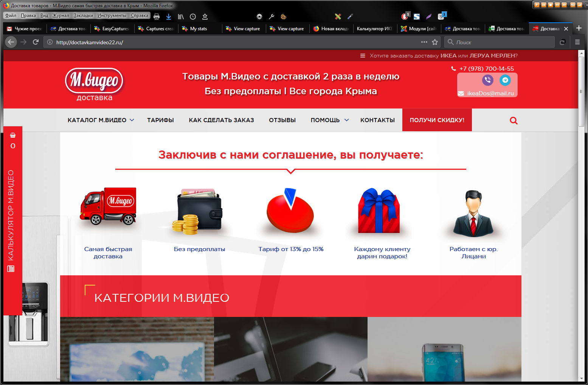
Task: Bookmark this page with the star icon
Action: 435,42
